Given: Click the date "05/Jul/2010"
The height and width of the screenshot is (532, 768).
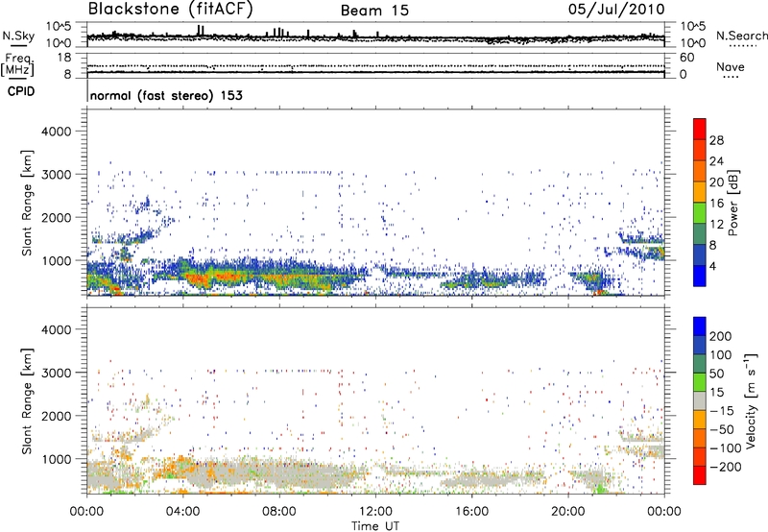Looking at the screenshot, I should click(616, 10).
